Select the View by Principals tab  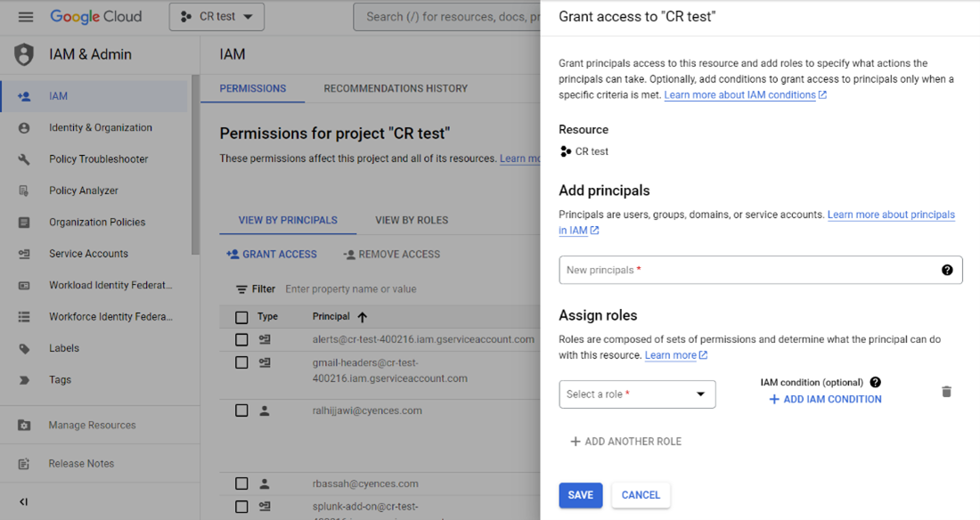(x=288, y=220)
